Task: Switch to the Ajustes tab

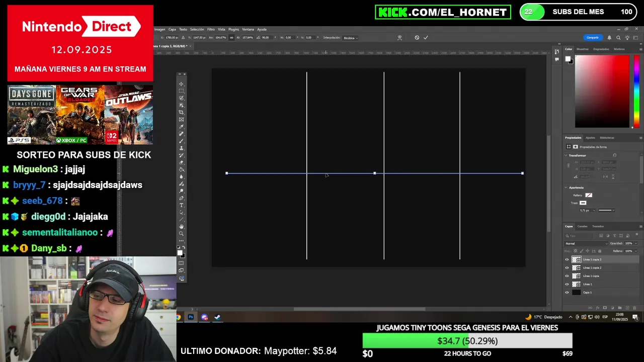Action: [x=590, y=138]
